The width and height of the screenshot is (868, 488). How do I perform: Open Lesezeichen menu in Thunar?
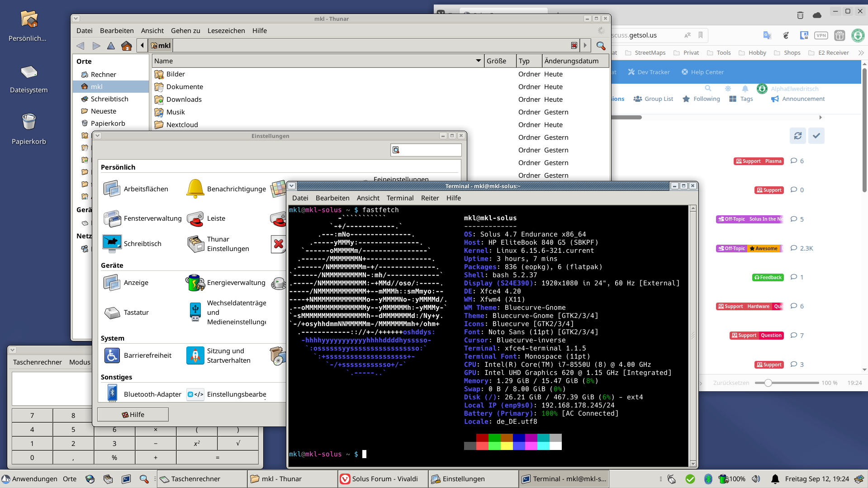(226, 31)
